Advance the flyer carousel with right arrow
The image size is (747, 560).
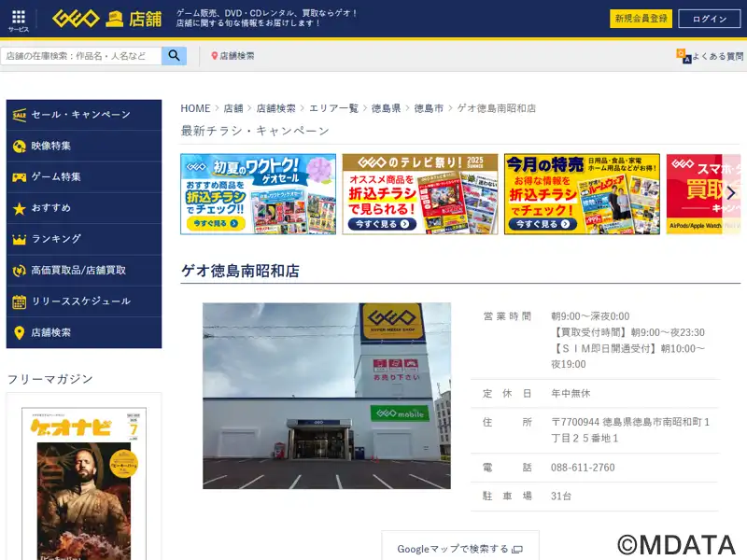point(731,193)
